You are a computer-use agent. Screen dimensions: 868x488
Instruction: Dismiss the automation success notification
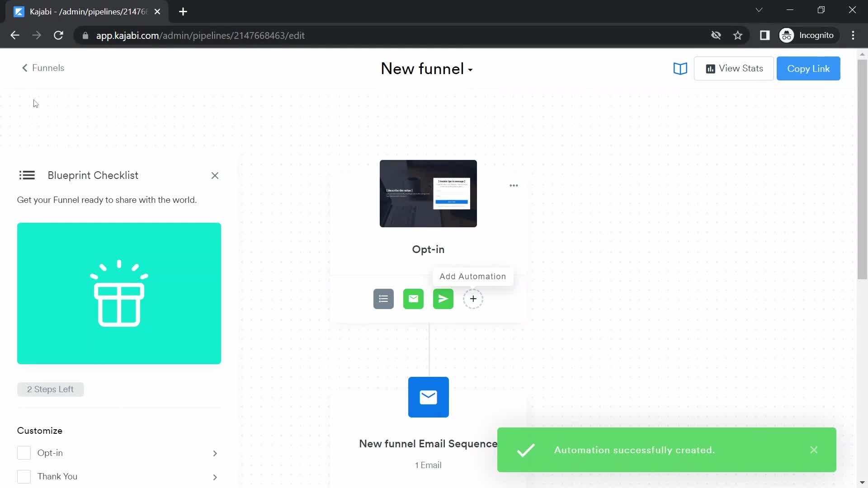(814, 449)
